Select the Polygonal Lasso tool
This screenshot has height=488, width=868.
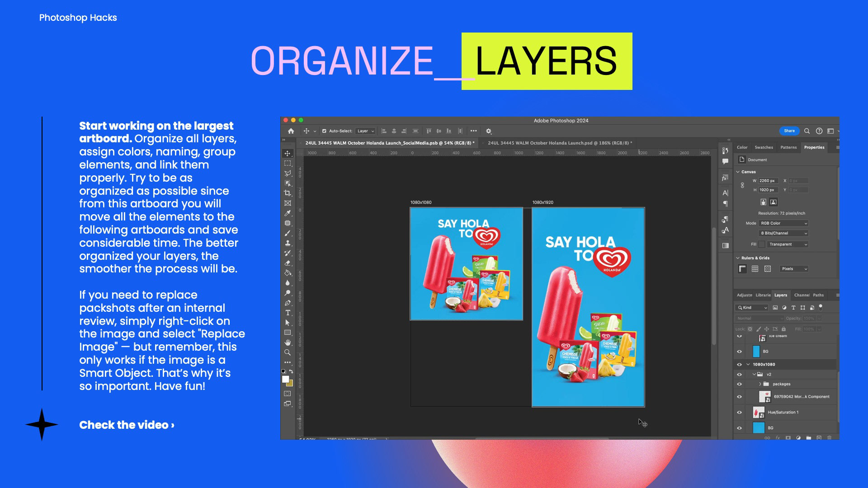(288, 174)
